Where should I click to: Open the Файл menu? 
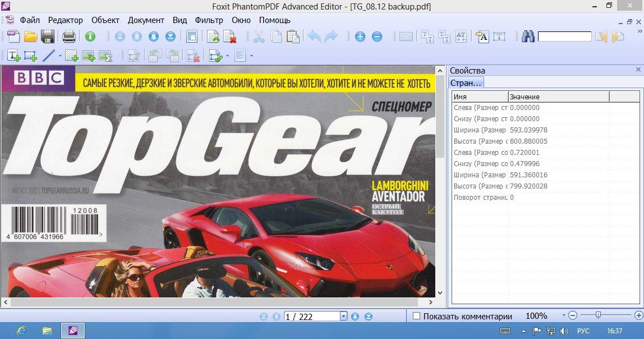click(30, 20)
